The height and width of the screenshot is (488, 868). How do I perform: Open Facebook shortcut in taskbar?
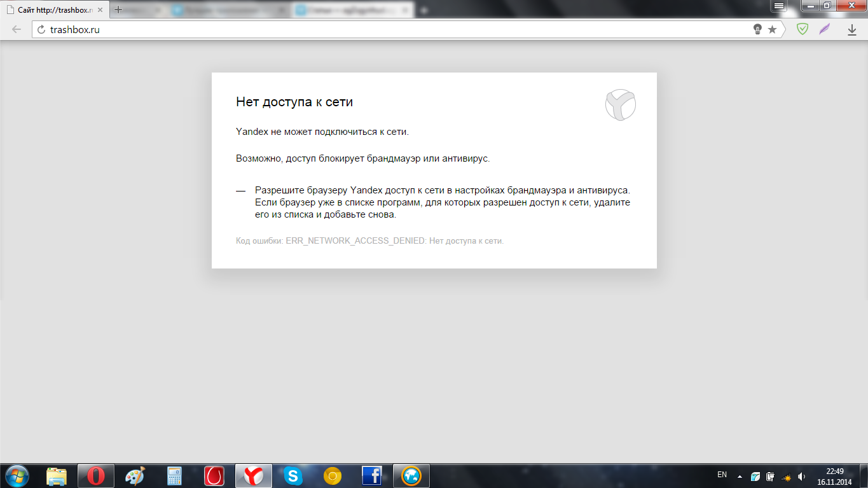pos(372,476)
